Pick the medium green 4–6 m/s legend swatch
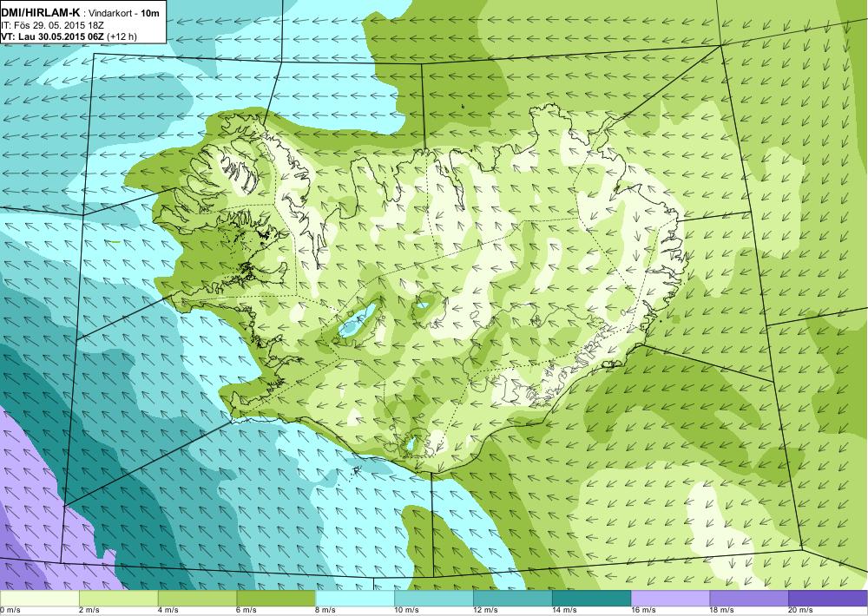The image size is (868, 616). pos(198,599)
